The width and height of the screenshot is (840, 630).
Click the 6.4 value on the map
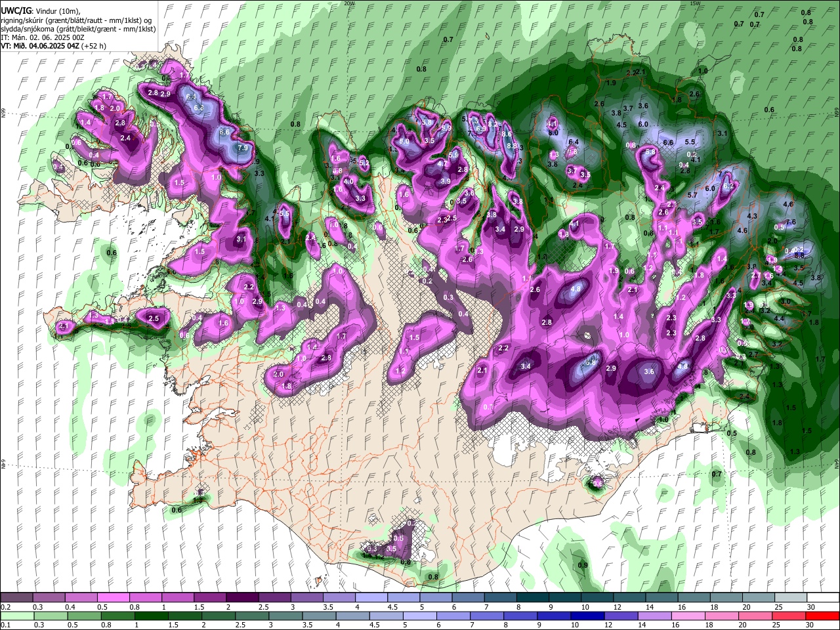(x=574, y=142)
